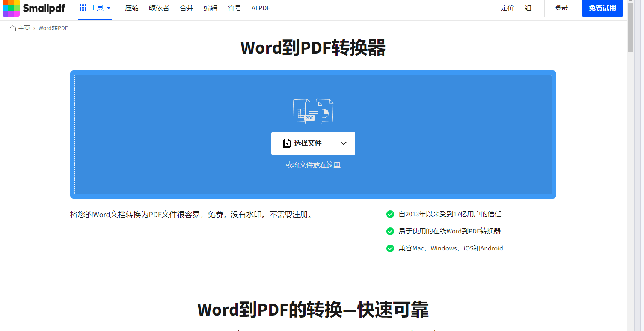Open the 组 link in header
Viewport: 644px width, 331px height.
point(528,8)
